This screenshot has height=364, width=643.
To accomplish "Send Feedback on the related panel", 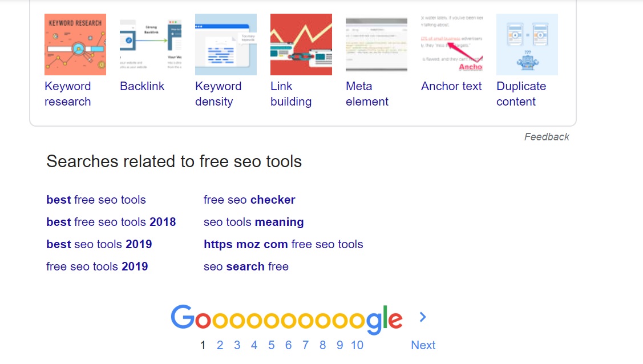I will coord(547,137).
